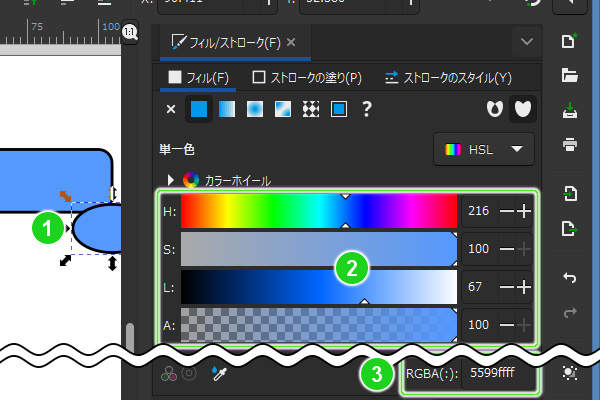This screenshot has width=600, height=400.
Task: Increase the L value with plus
Action: coord(524,287)
